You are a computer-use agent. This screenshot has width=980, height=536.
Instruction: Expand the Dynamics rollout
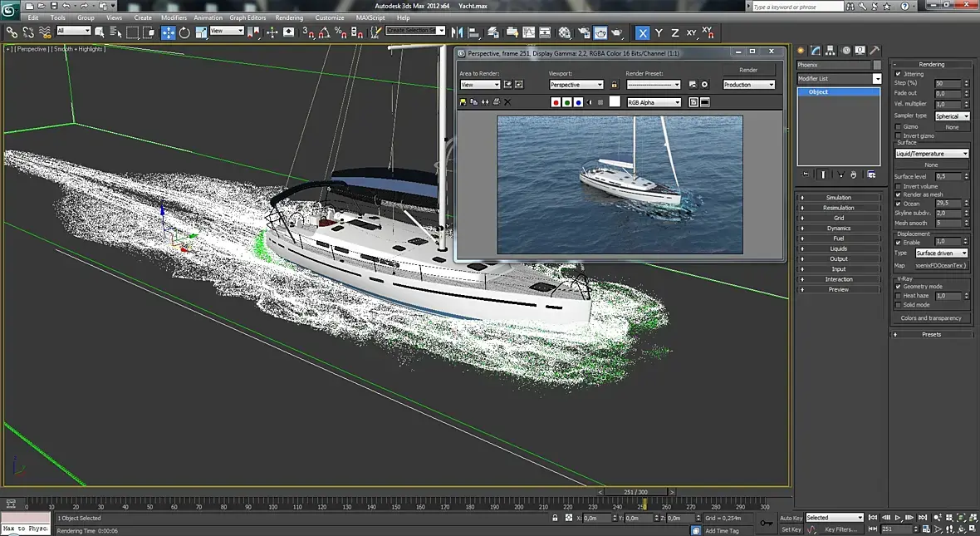(x=838, y=228)
